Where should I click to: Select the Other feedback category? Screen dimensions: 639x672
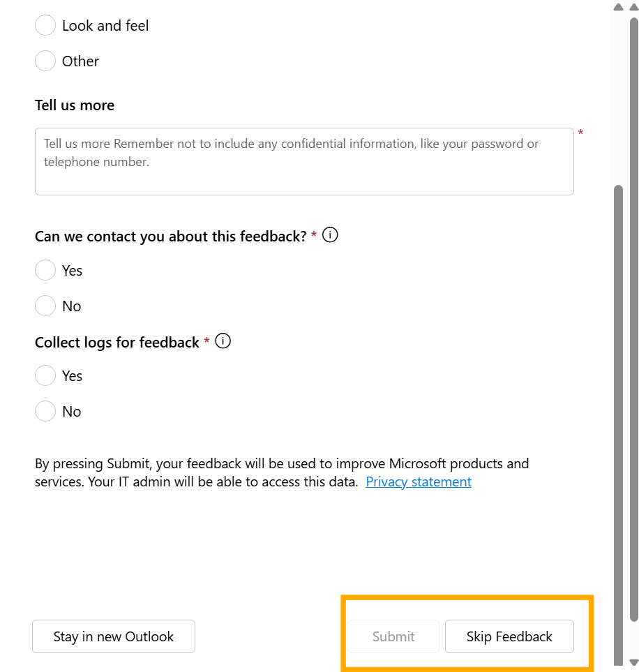coord(45,61)
